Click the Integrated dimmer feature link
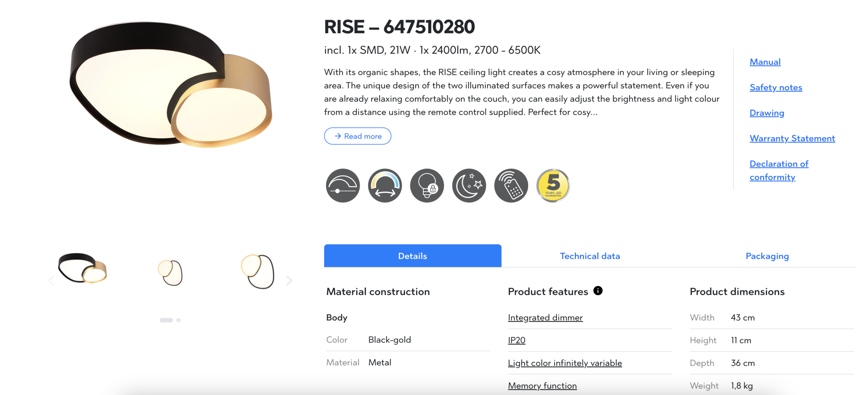Image resolution: width=868 pixels, height=395 pixels. (545, 318)
